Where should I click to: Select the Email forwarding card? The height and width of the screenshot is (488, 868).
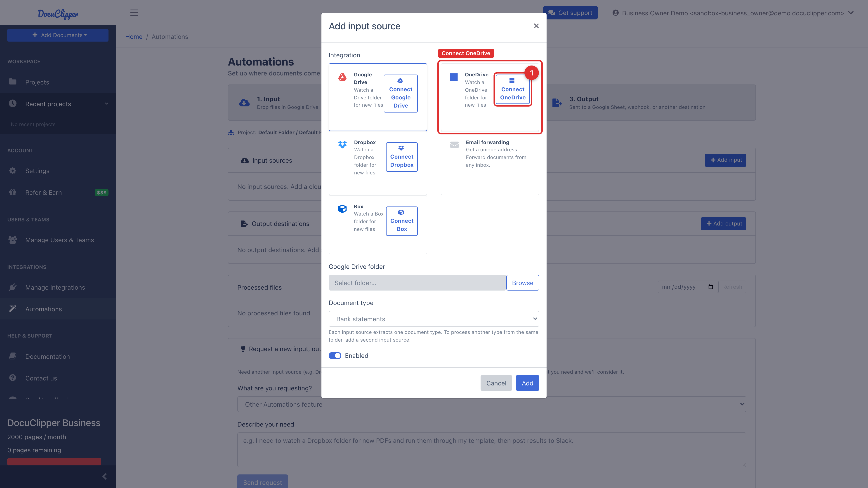click(490, 163)
